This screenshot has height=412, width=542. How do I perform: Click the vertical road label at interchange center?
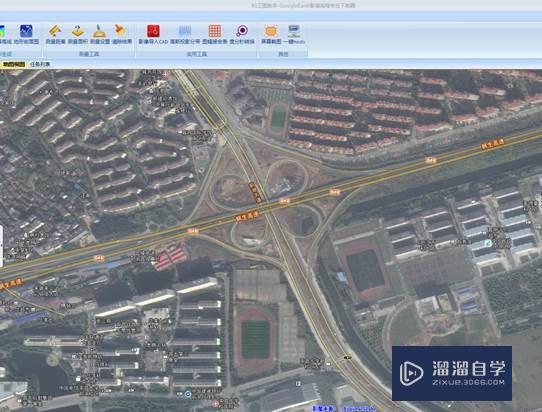tap(255, 192)
